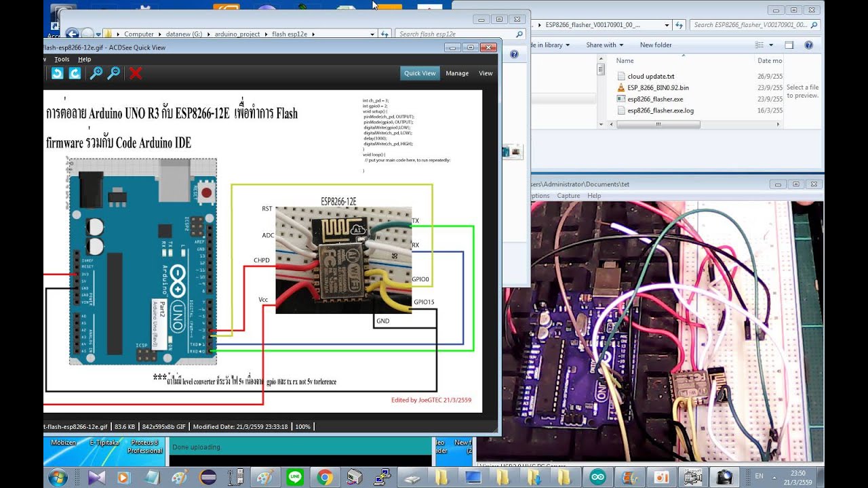Screen dimensions: 868x488
Task: Switch to Quick View mode in ACDSee
Action: [420, 73]
